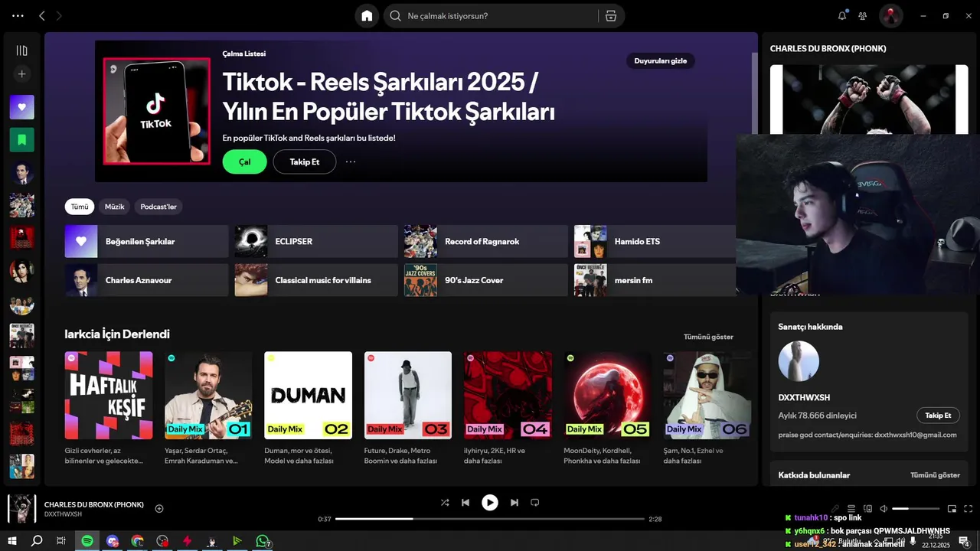
Task: Open the Beğenilen Şarkılar shortcut tile
Action: click(x=146, y=241)
